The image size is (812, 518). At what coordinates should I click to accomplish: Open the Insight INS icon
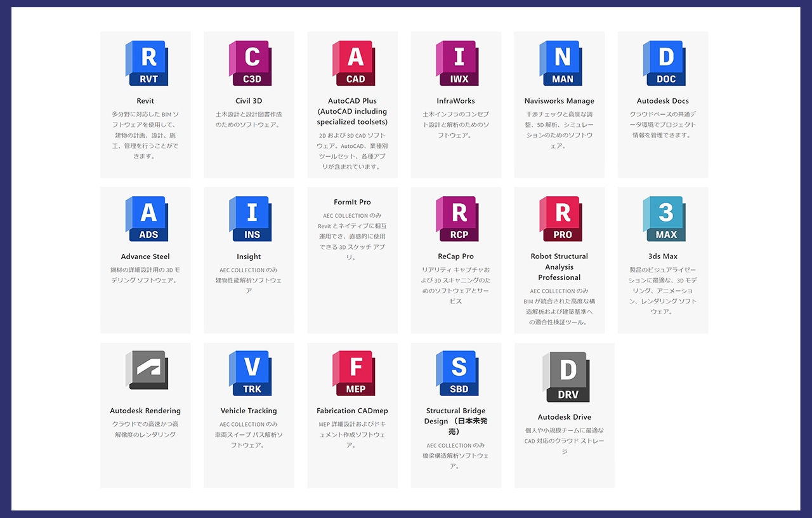pos(249,219)
